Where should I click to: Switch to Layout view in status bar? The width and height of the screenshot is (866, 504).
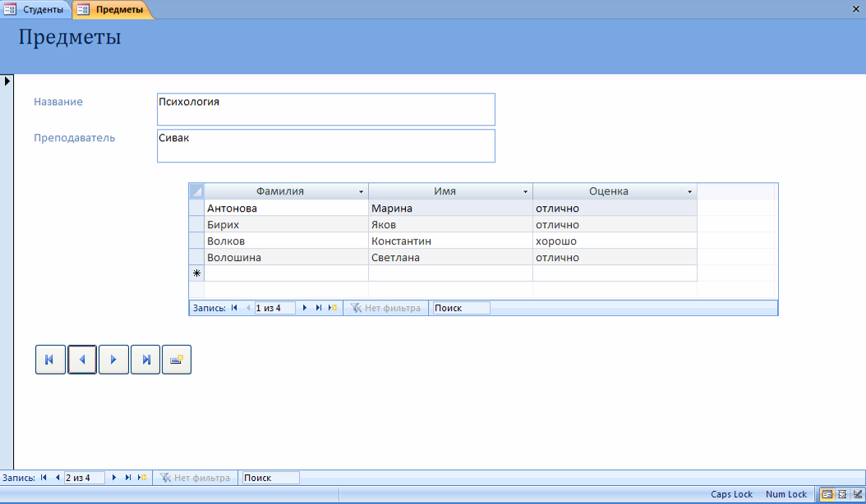[x=842, y=494]
